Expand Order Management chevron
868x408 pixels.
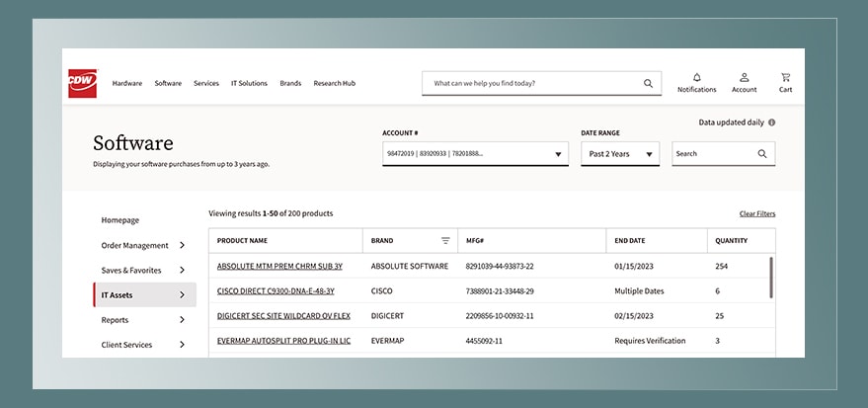182,245
